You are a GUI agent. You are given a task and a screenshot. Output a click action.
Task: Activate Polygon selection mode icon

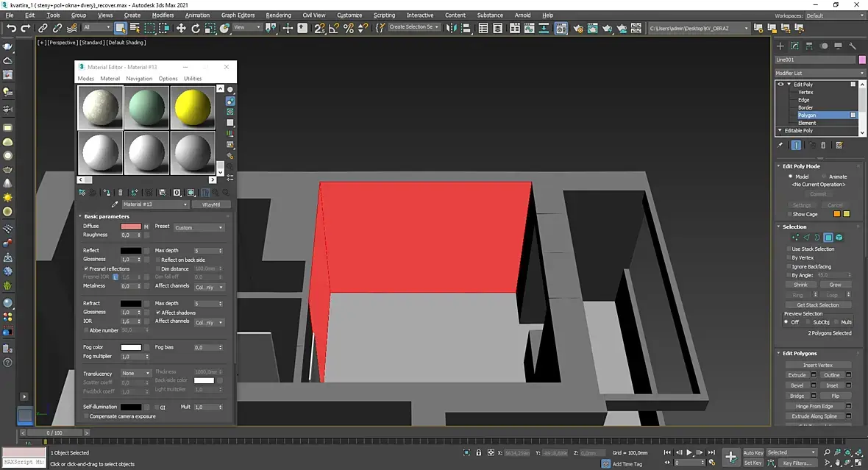coord(828,238)
